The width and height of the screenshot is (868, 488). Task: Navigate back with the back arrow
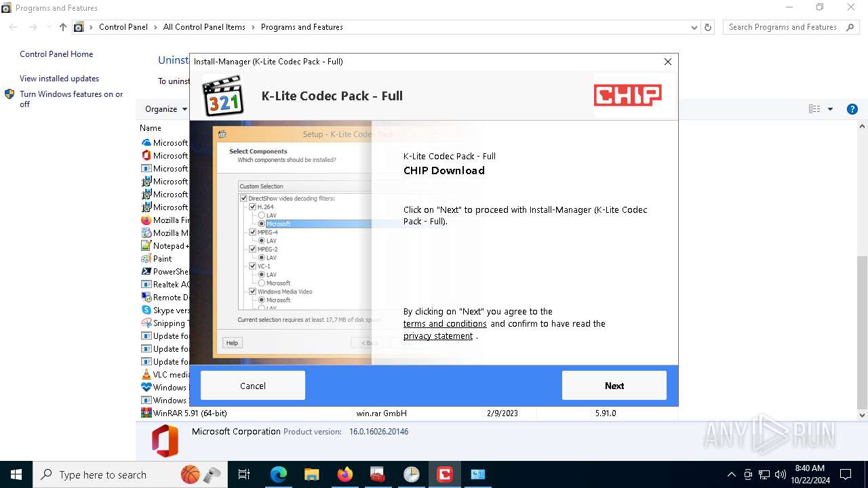(x=13, y=27)
